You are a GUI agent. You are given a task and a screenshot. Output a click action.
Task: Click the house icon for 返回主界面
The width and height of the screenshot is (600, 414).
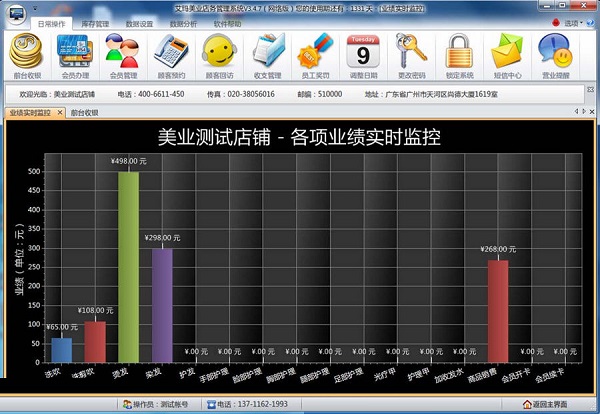pos(527,404)
